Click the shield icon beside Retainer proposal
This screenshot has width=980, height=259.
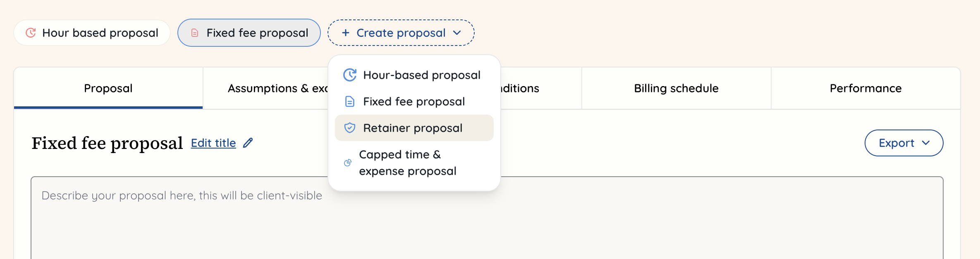[x=349, y=128]
